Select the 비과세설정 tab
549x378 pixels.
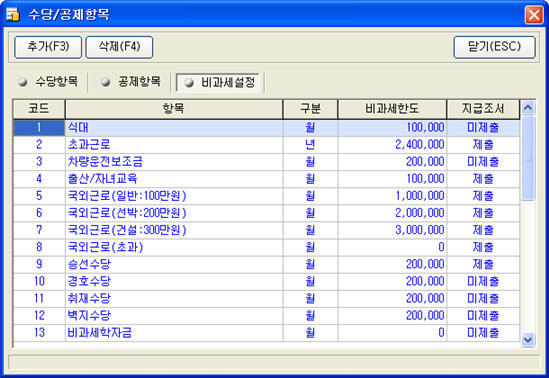coord(219,83)
